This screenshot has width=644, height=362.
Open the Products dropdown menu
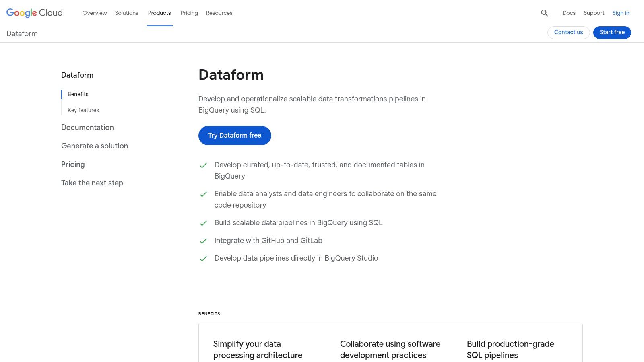(159, 13)
